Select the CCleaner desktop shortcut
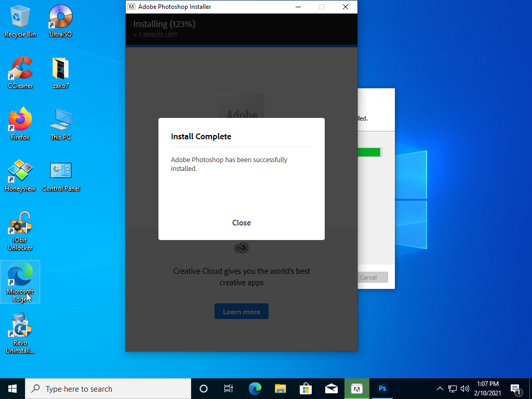The height and width of the screenshot is (399, 532). click(20, 72)
